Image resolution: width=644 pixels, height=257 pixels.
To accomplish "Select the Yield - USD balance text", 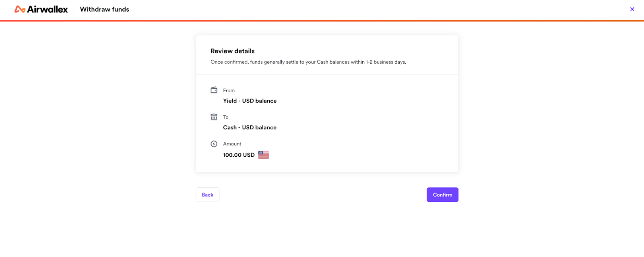I will click(x=250, y=101).
